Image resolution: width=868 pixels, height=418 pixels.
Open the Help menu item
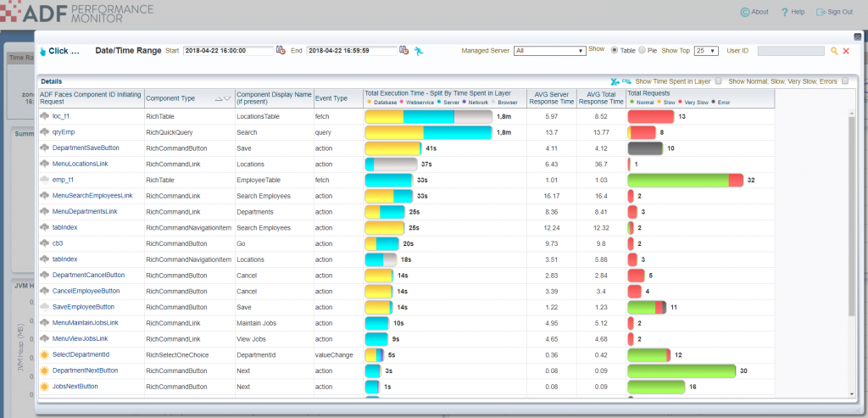[792, 12]
